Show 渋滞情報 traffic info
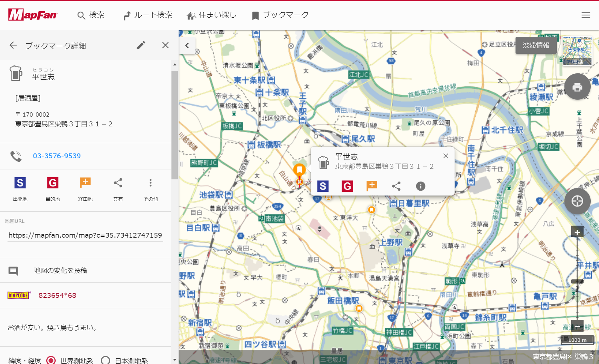 [x=536, y=45]
